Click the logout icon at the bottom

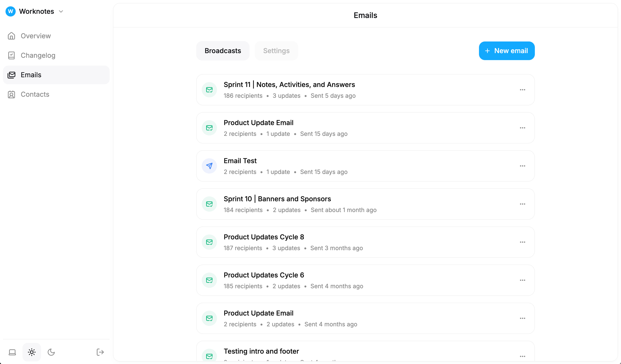click(x=100, y=352)
